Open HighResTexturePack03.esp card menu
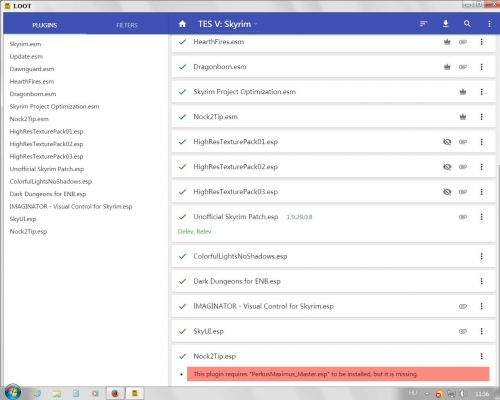This screenshot has height=400, width=500. click(481, 192)
